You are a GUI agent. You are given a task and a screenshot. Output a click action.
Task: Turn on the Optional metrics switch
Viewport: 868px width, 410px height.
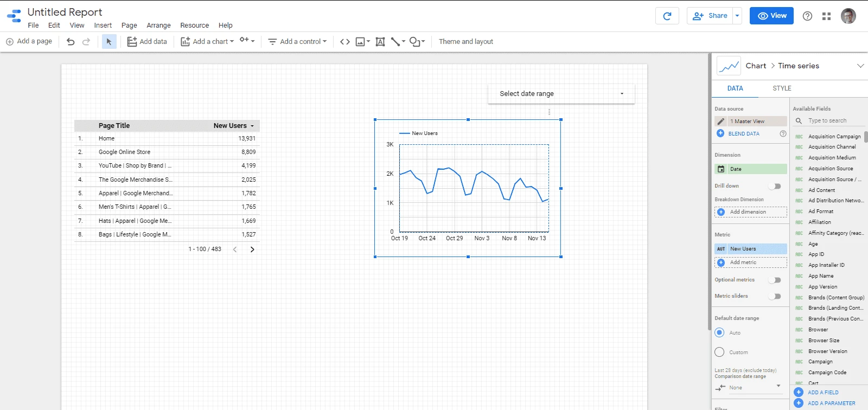tap(775, 280)
